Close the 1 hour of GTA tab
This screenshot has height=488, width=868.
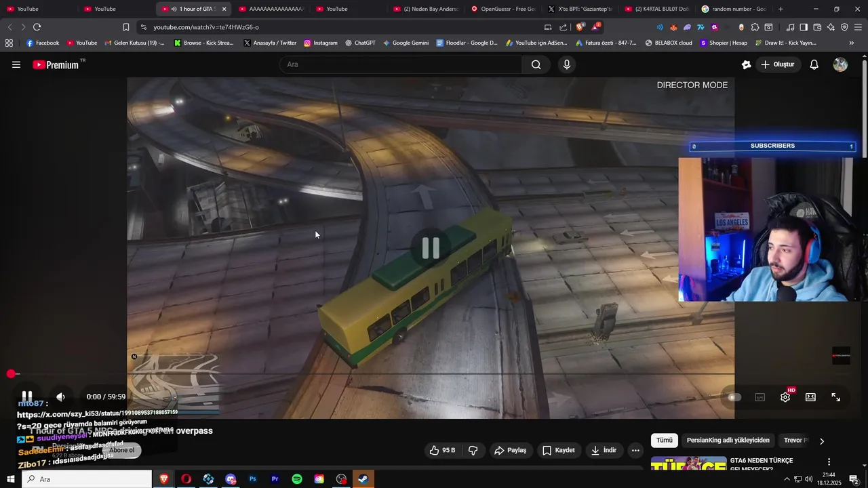[x=224, y=9]
